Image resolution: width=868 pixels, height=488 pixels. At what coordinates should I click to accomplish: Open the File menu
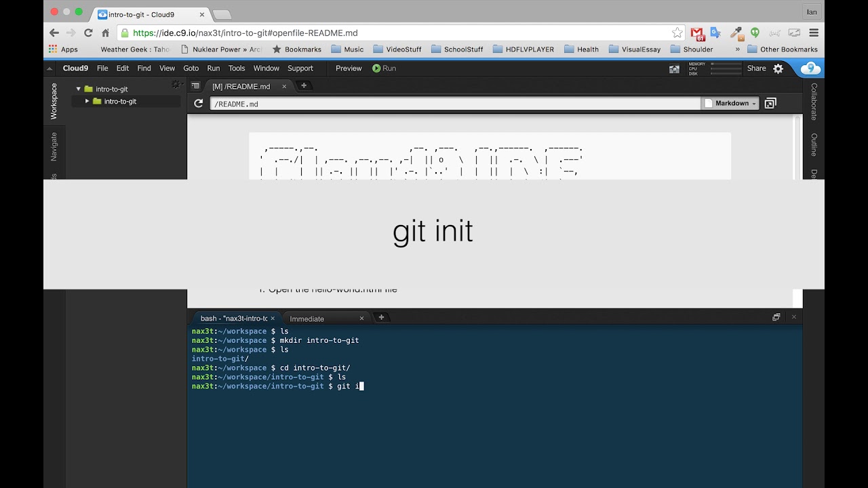pyautogui.click(x=102, y=68)
